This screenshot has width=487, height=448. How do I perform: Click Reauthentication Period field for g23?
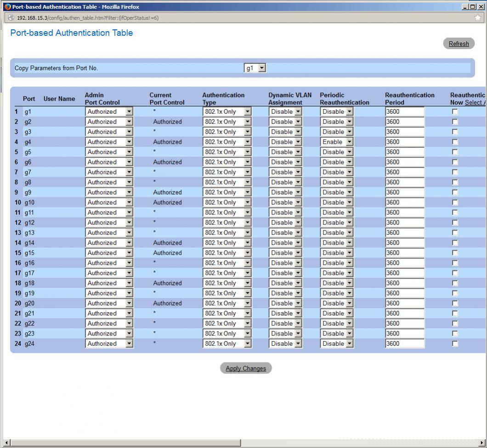pos(405,334)
